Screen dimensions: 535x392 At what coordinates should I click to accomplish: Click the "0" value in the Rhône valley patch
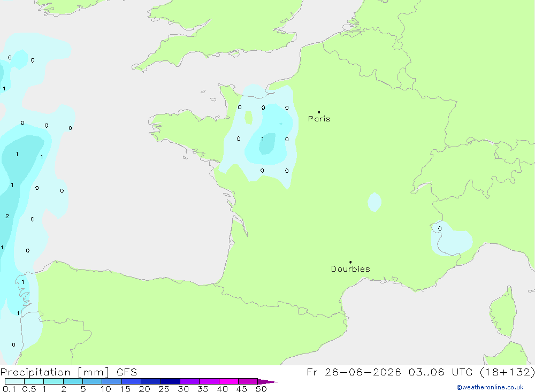pos(439,228)
